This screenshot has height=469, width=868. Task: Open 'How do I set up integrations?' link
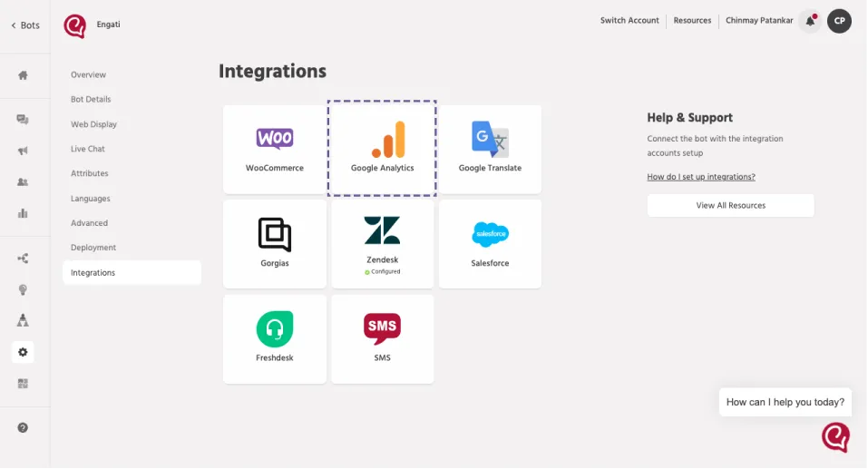tap(701, 177)
